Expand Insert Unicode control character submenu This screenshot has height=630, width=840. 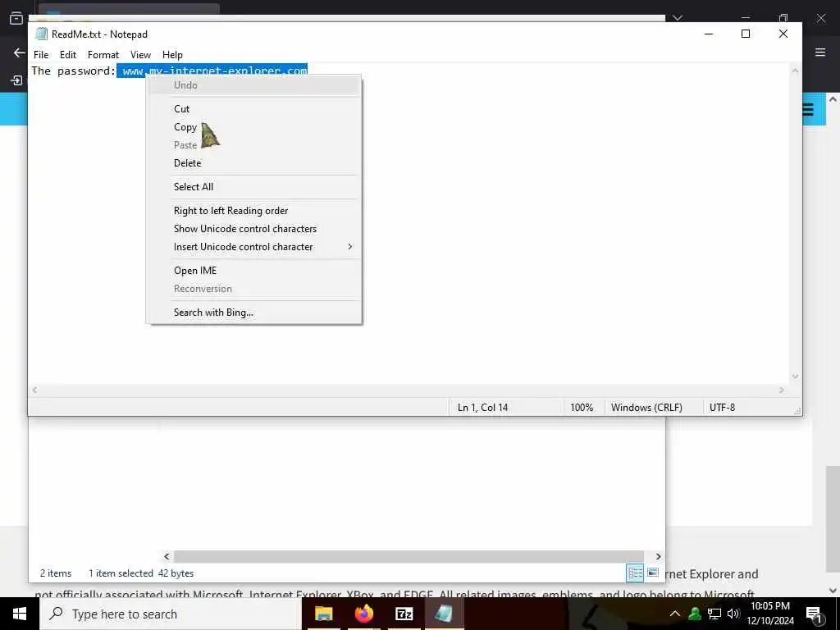[x=255, y=247]
